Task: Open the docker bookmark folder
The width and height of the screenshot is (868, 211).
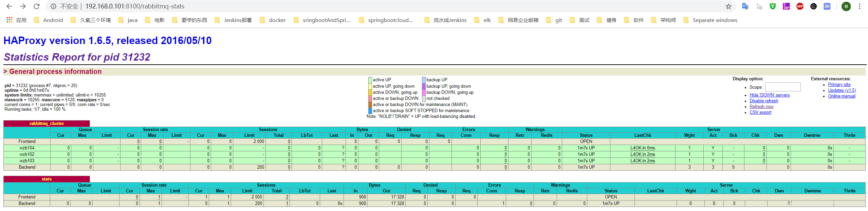Action: pyautogui.click(x=273, y=20)
